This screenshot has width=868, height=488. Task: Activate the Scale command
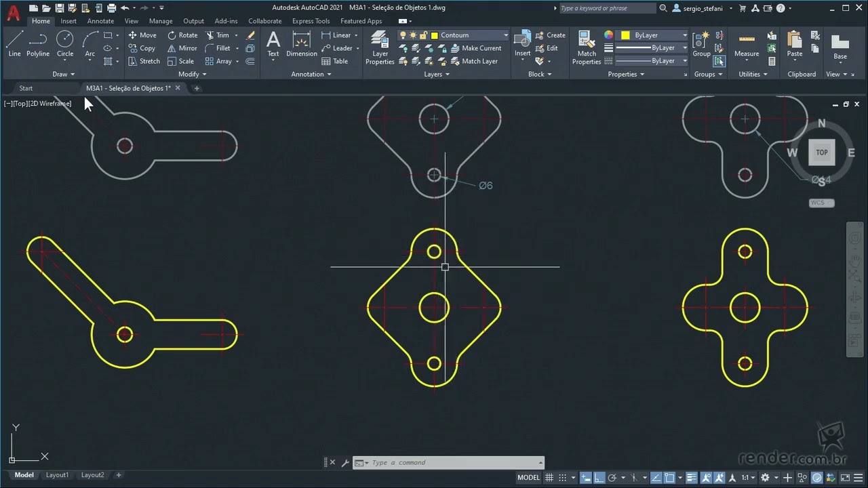pyautogui.click(x=180, y=61)
